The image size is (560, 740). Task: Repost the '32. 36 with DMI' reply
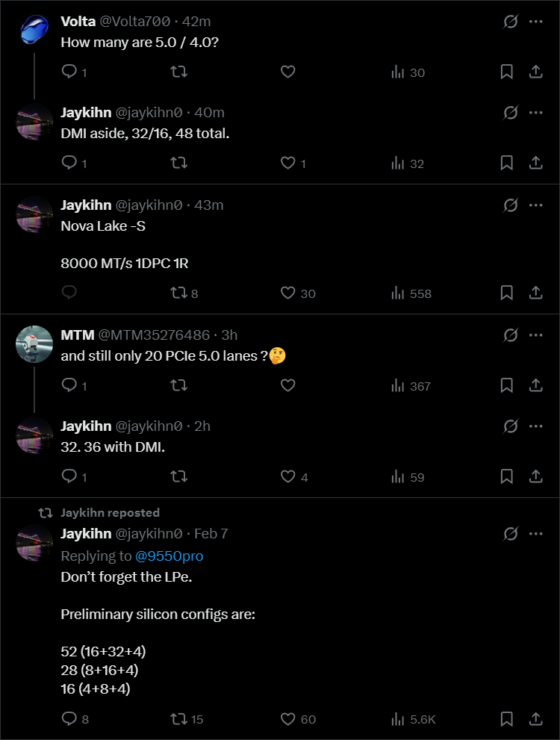pos(179,476)
